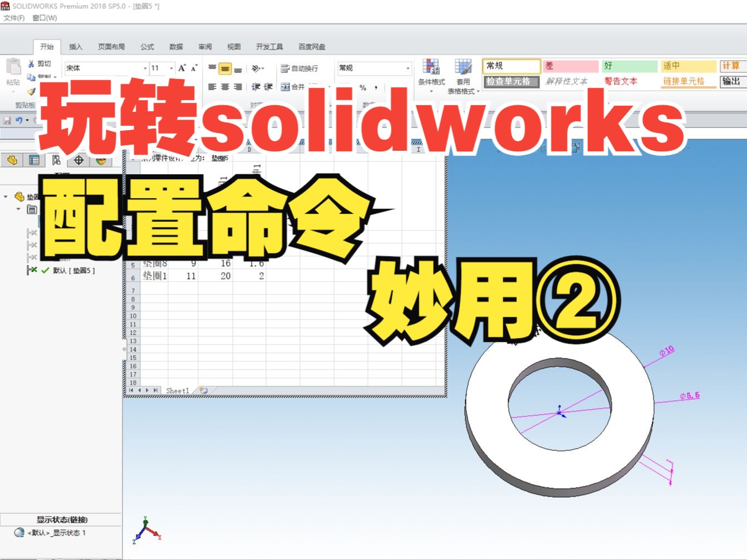Toggle the highlighted middle vertical alignment

(x=225, y=68)
